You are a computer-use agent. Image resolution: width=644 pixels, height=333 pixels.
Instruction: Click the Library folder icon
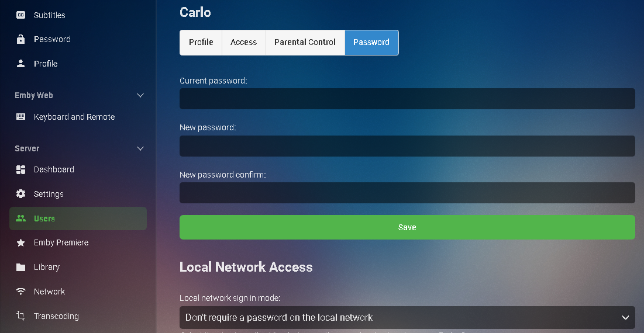(x=21, y=267)
